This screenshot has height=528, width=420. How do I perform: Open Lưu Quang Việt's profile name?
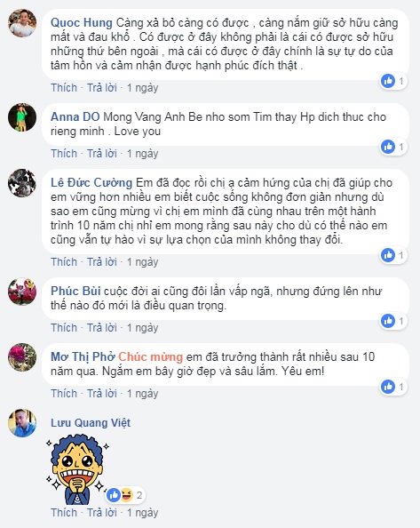point(91,423)
